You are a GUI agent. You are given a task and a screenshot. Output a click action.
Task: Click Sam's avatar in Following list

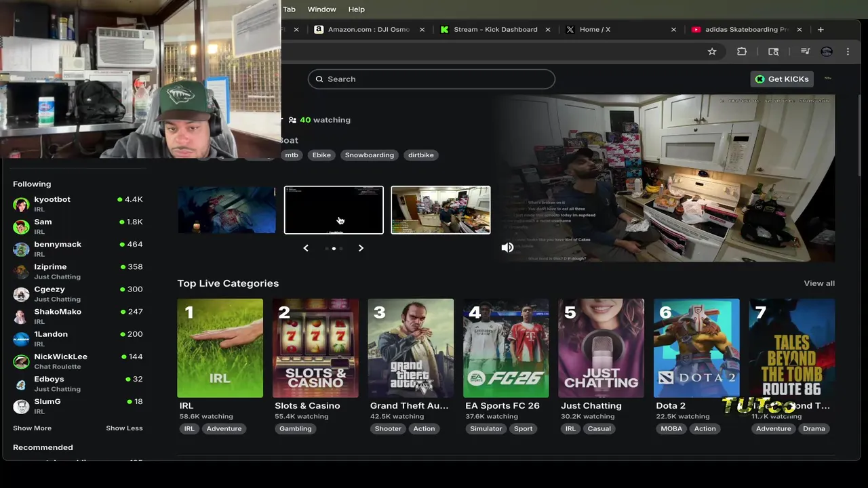coord(21,226)
